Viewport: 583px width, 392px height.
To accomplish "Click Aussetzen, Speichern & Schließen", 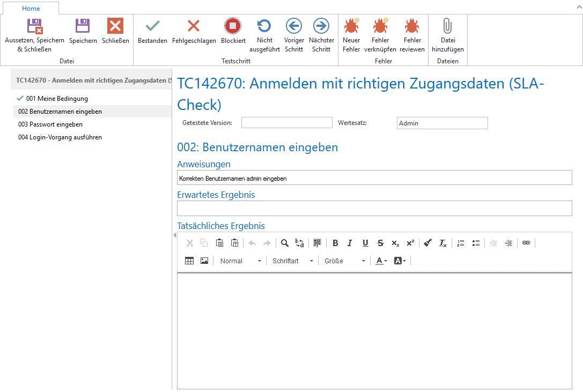I will [x=35, y=32].
